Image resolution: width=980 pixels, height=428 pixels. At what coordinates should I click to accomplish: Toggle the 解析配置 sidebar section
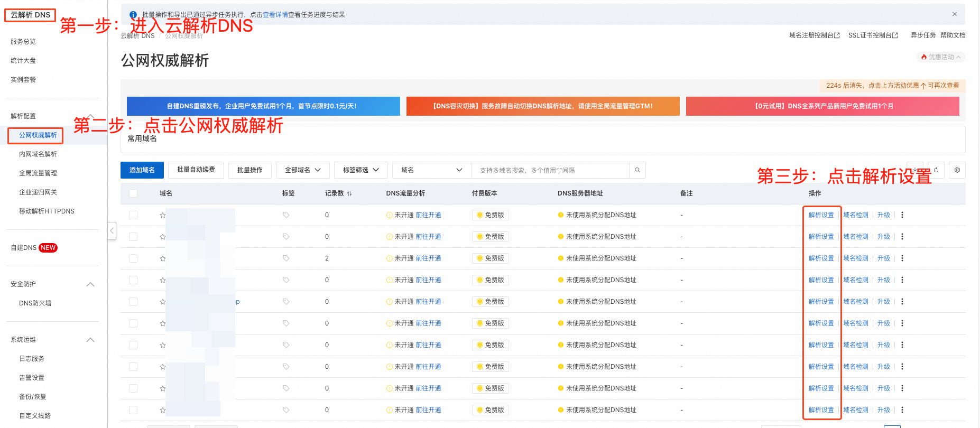[90, 116]
